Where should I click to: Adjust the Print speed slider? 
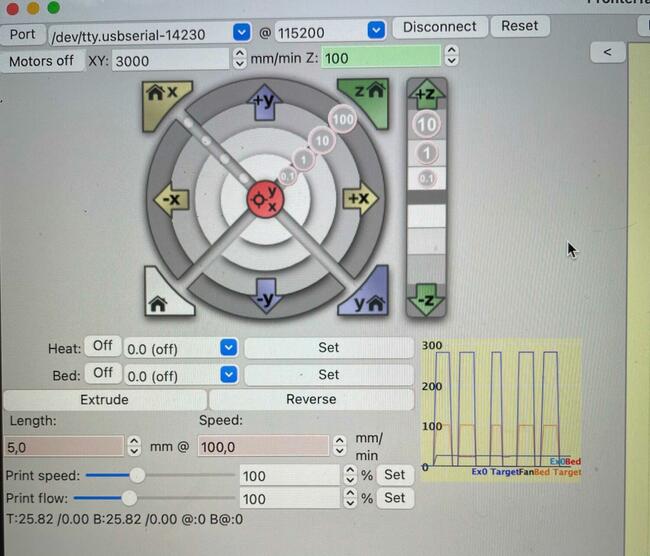pos(137,475)
